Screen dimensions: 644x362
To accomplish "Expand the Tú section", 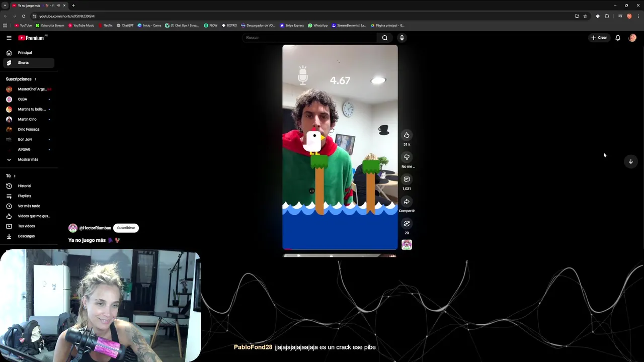I will (x=11, y=176).
